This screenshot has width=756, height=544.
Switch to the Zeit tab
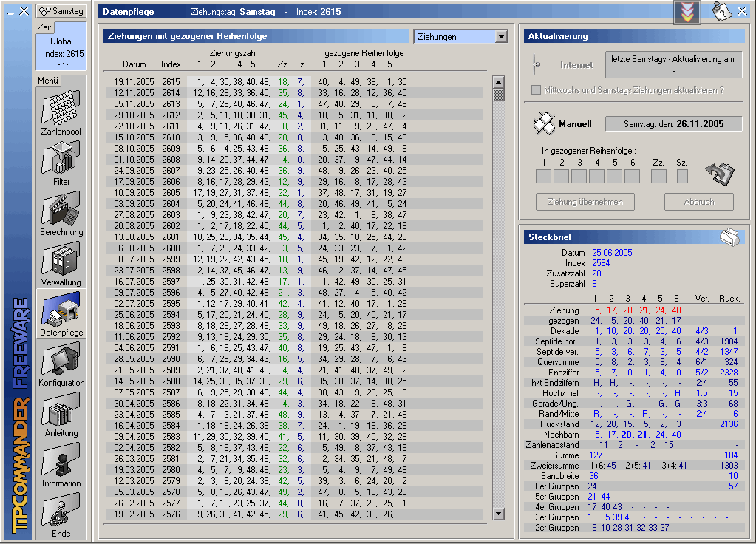(x=44, y=27)
